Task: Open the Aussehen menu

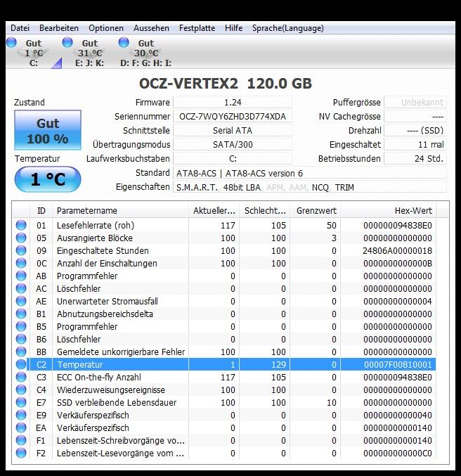Action: 151,28
